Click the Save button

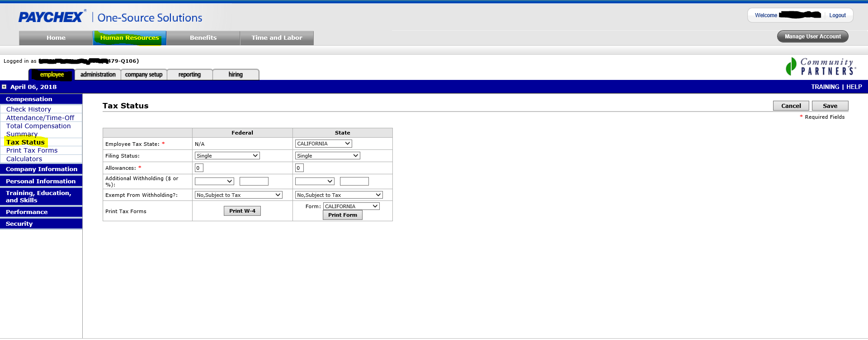click(830, 106)
